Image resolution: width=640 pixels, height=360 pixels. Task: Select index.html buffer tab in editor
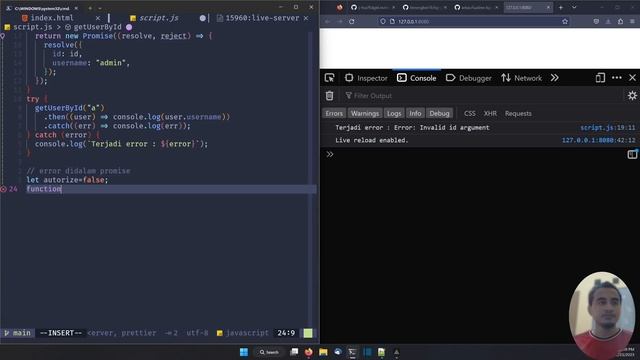coord(48,18)
